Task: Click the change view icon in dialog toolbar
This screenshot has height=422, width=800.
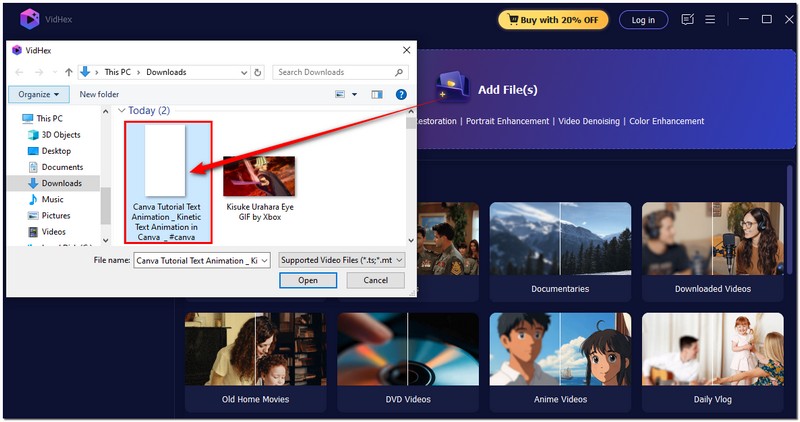Action: (x=340, y=94)
